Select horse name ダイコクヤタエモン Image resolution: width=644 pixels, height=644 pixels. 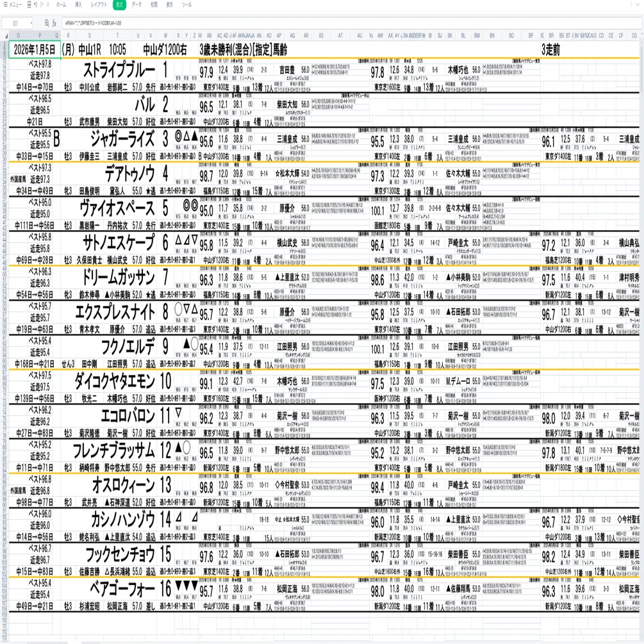point(115,381)
